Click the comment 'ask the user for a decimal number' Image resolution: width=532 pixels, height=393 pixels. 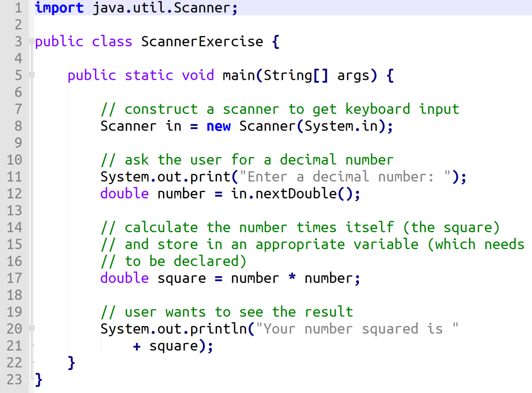[x=247, y=160]
